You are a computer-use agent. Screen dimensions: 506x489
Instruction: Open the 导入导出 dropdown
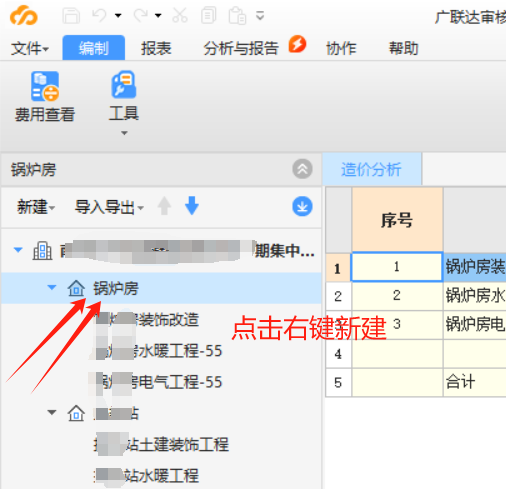click(109, 207)
